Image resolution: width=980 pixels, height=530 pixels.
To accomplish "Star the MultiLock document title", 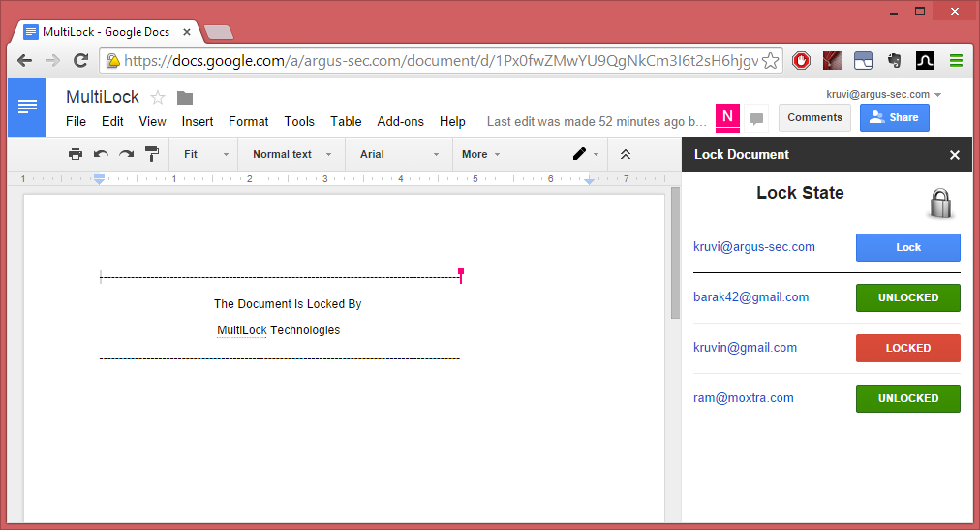I will click(x=158, y=98).
